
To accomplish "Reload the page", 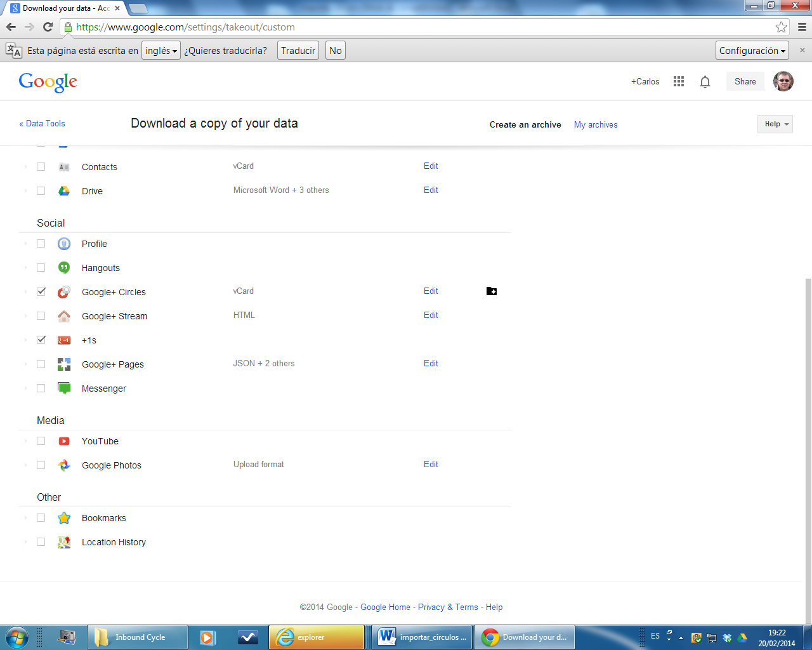I will coord(48,27).
